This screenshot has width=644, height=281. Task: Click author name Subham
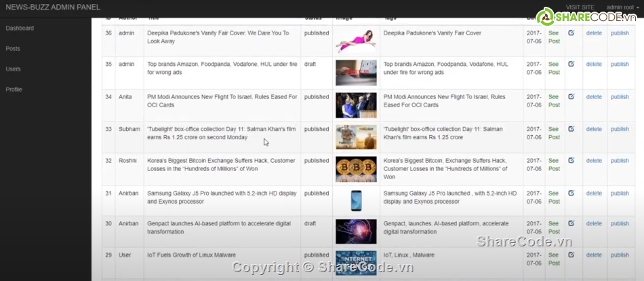point(129,129)
